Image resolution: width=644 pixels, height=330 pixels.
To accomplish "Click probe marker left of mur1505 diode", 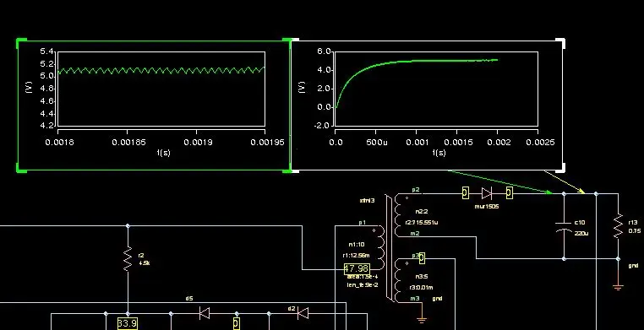I will pyautogui.click(x=466, y=192).
